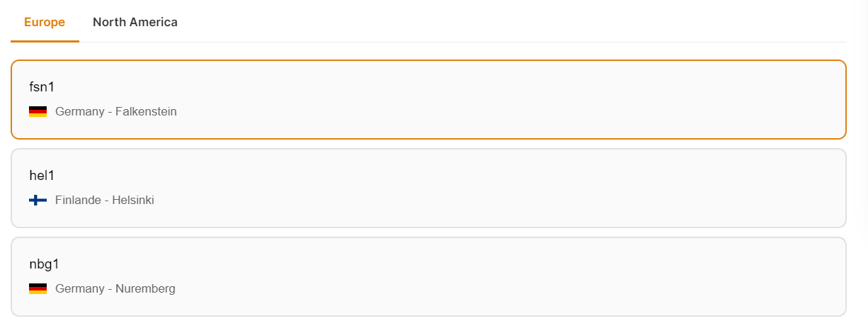Click the word Helsinki

133,201
